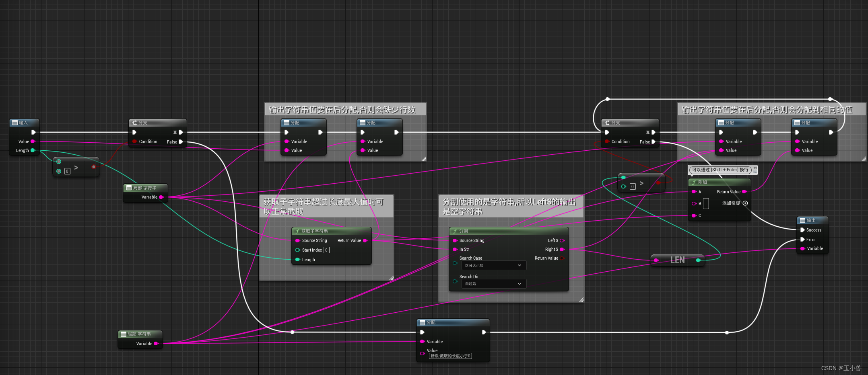868x375 pixels.
Task: Click the 输出 output node header icon
Action: pos(802,220)
